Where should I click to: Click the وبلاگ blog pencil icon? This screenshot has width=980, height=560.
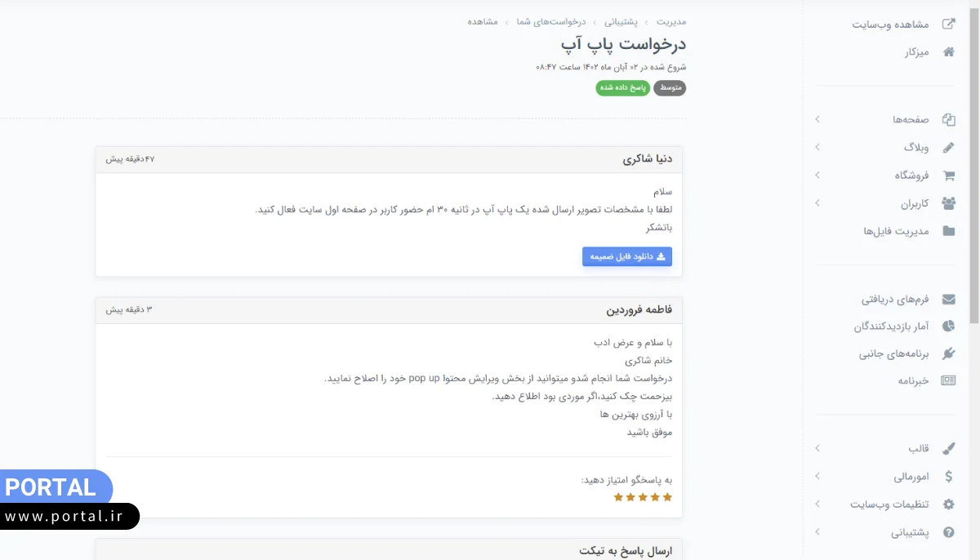(948, 147)
